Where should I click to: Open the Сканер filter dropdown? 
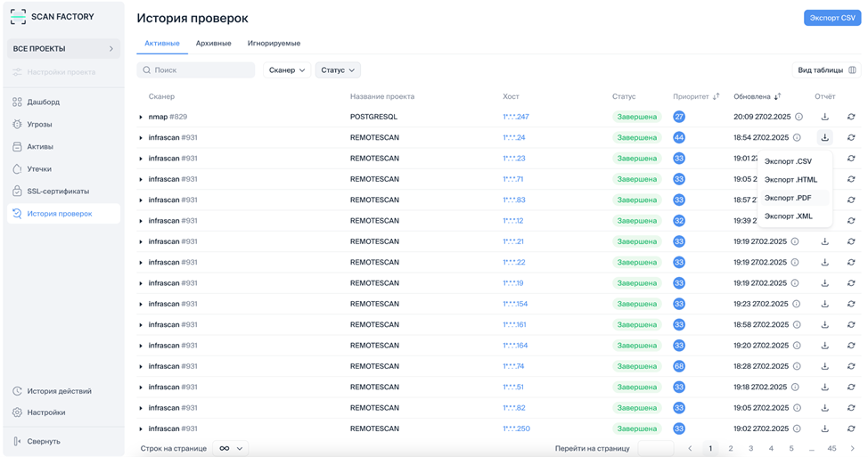click(286, 69)
